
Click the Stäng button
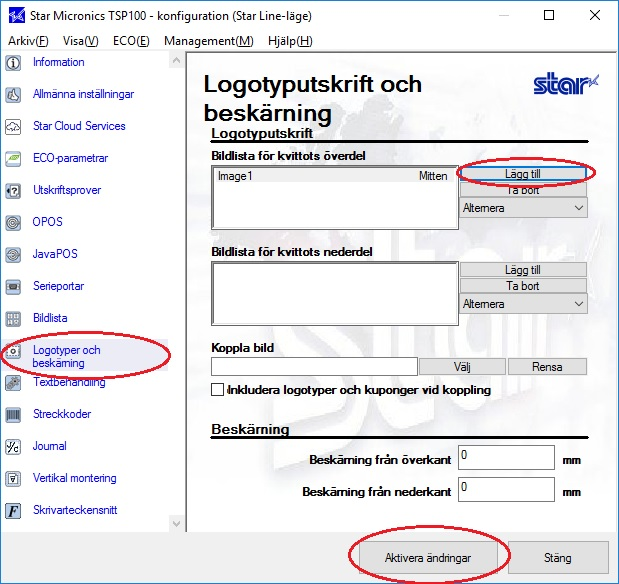(558, 558)
